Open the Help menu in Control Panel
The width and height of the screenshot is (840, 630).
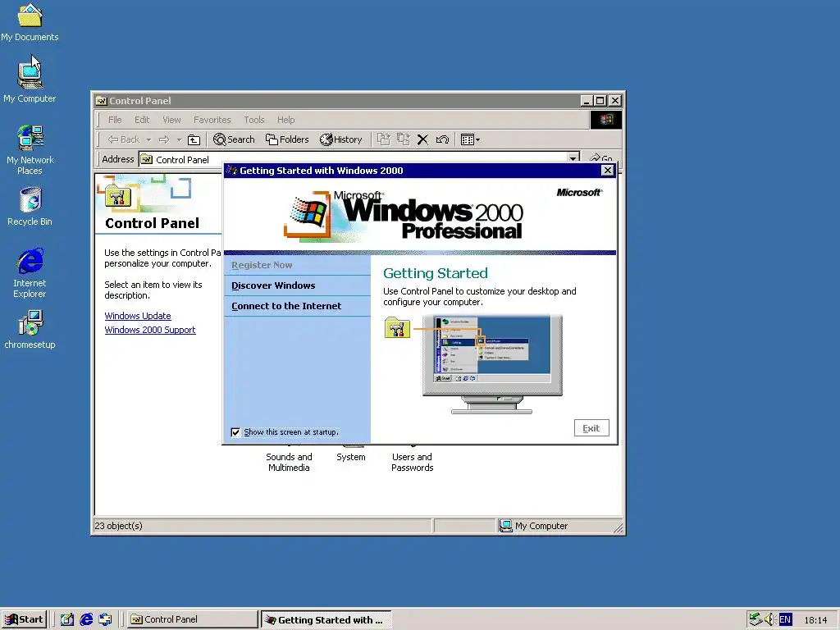coord(285,120)
